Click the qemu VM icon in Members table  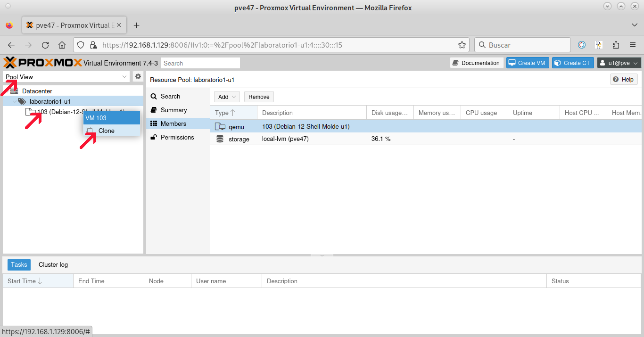pyautogui.click(x=220, y=126)
